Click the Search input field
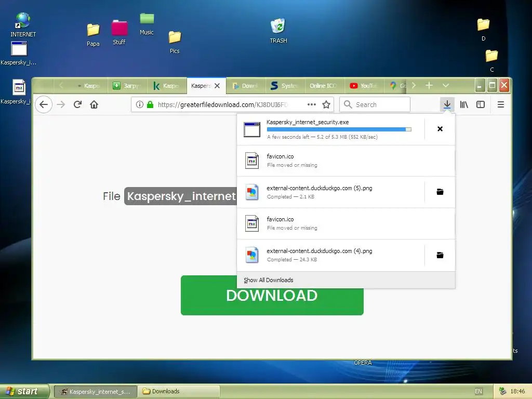 [375, 104]
